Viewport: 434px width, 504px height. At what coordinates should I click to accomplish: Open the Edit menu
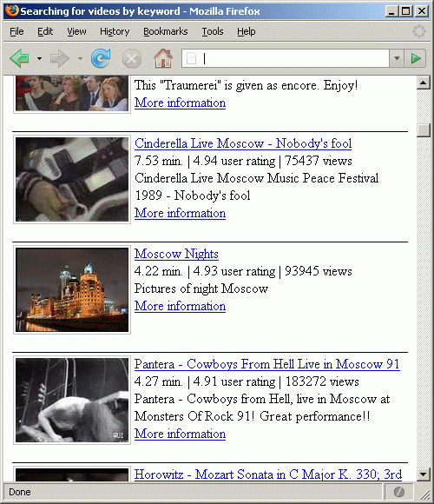pos(45,31)
